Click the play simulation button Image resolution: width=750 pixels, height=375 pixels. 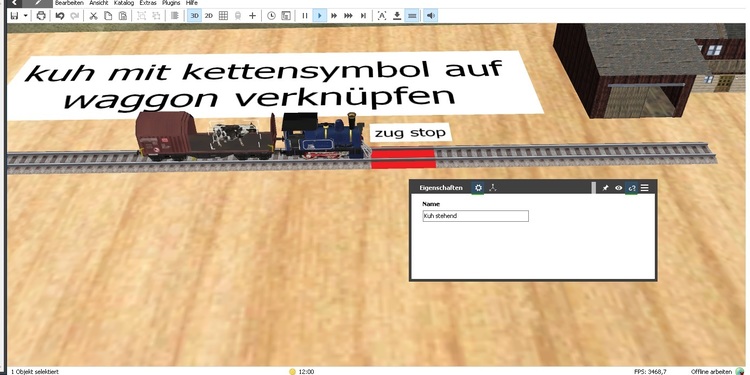pos(320,16)
